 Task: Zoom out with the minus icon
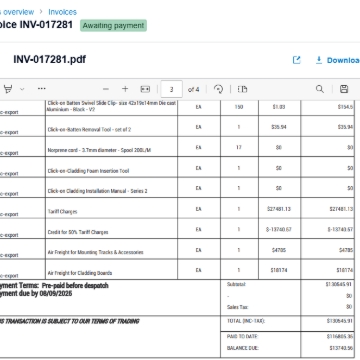(106, 89)
